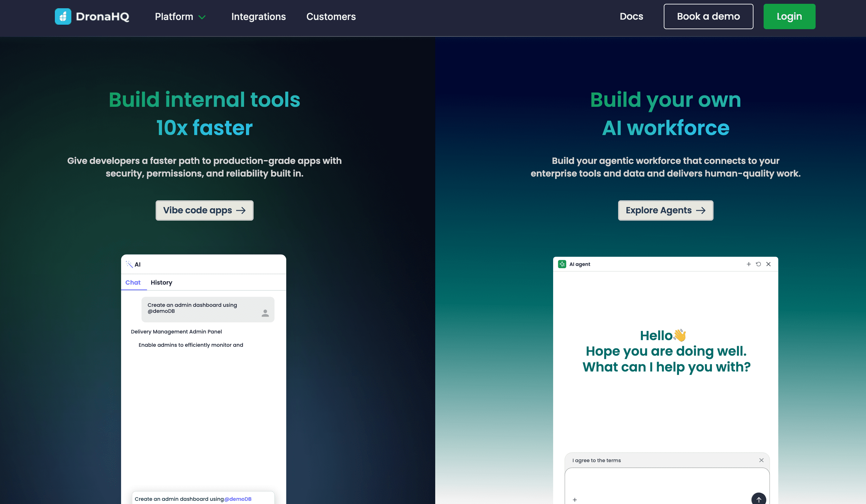This screenshot has width=866, height=504.
Task: Click the plus icon in AI agent header
Action: [x=748, y=264]
